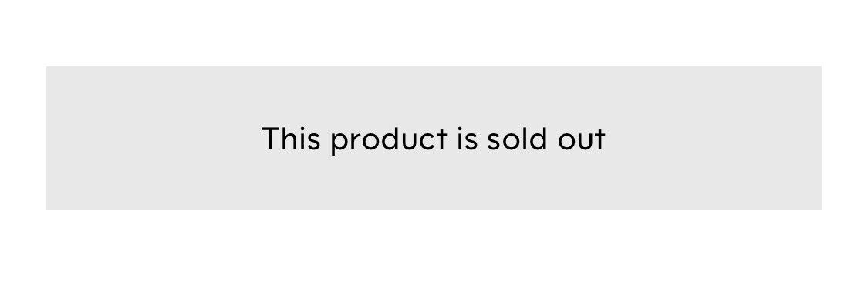Tap the gray sold out notice box

pos(434,138)
